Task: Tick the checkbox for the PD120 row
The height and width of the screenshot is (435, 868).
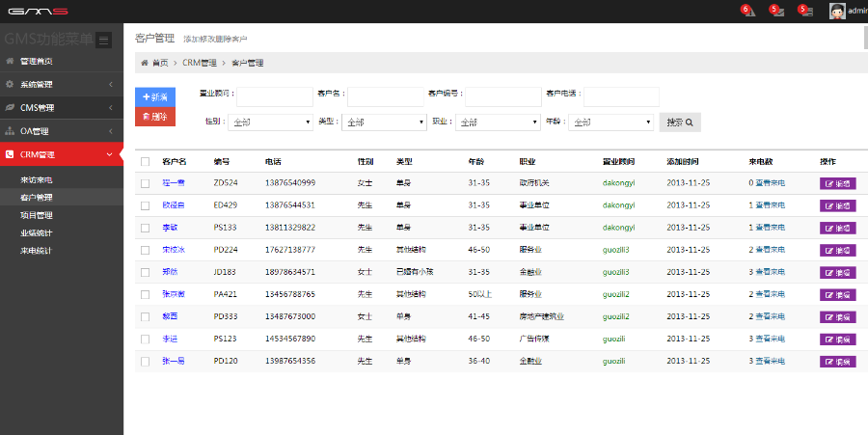Action: pyautogui.click(x=146, y=361)
